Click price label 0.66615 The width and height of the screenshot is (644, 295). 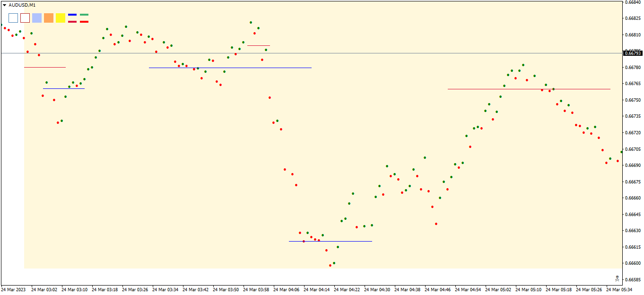point(633,247)
